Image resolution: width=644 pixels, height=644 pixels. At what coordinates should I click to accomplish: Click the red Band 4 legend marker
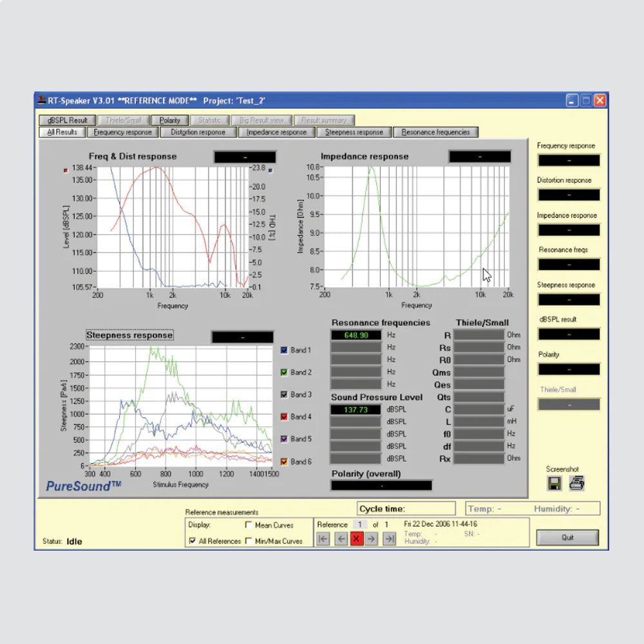click(x=285, y=416)
